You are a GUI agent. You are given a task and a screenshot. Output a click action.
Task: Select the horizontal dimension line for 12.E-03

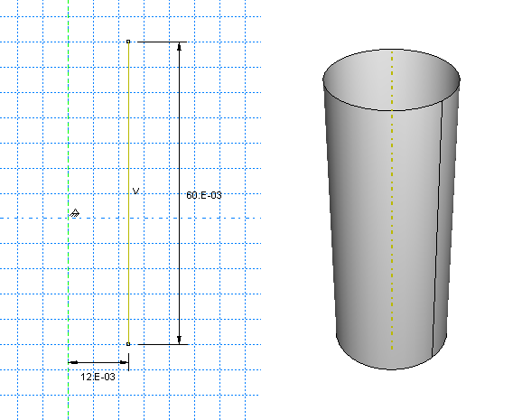tap(98, 362)
